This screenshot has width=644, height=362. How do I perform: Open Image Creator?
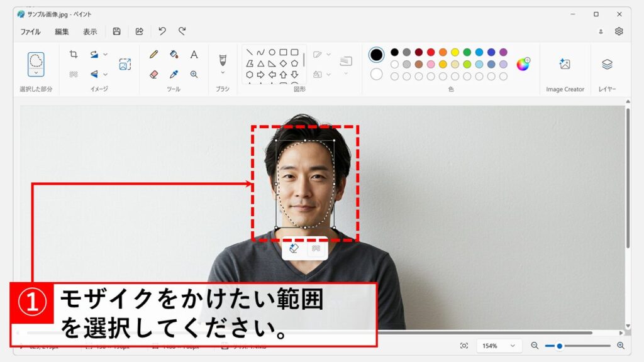[565, 64]
